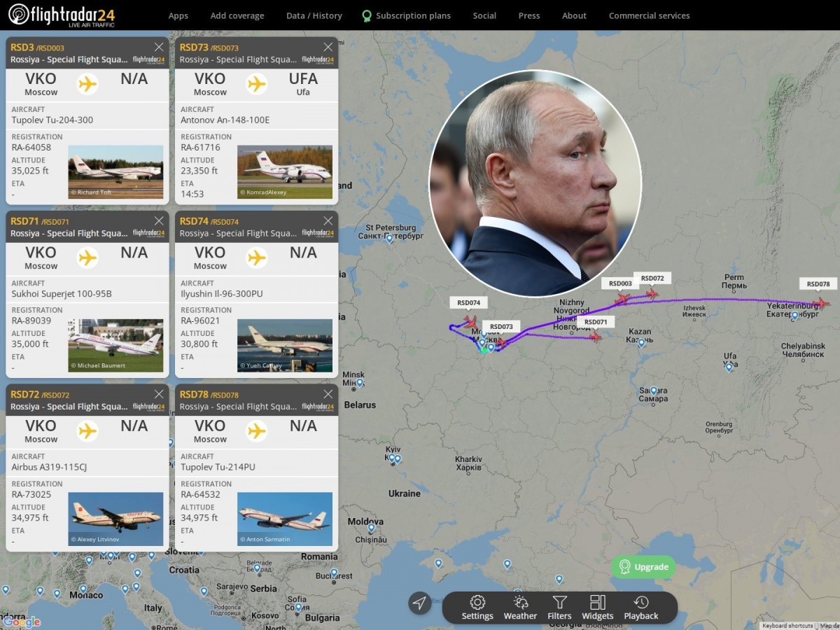Open the Tu-204-300 aircraft photo thumbnail
840x630 pixels.
[x=115, y=171]
